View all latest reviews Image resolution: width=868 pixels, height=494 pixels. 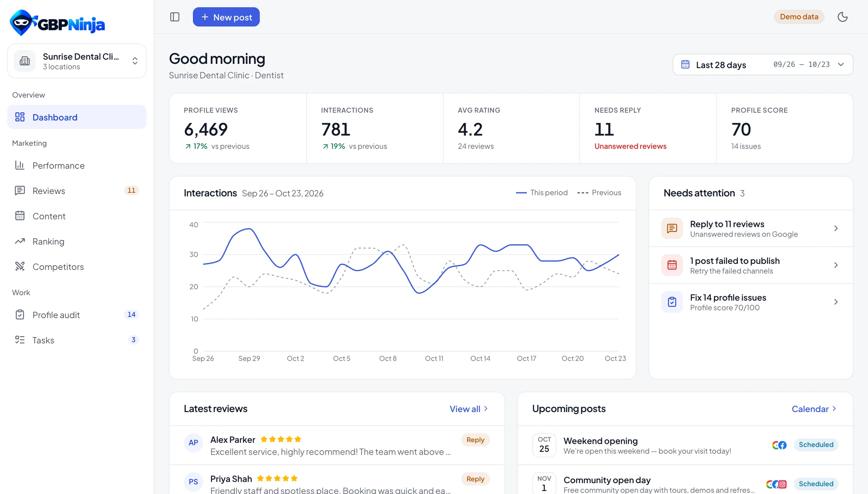tap(469, 409)
